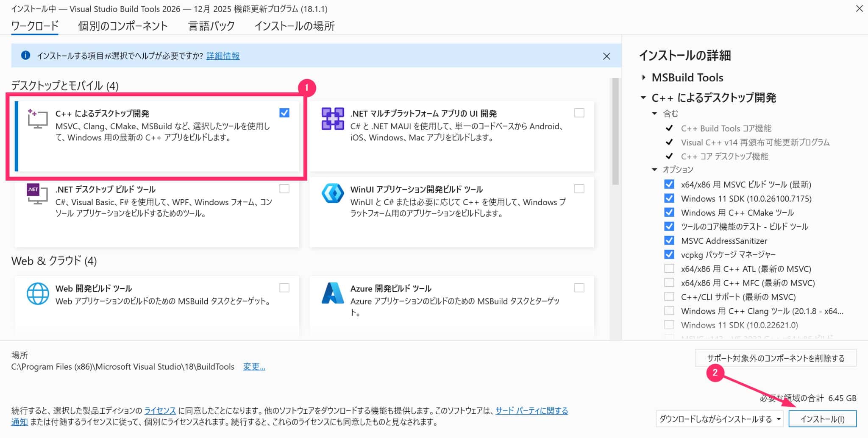Image resolution: width=868 pixels, height=438 pixels.
Task: Click the workload list vertical scrollbar
Action: pos(615,131)
